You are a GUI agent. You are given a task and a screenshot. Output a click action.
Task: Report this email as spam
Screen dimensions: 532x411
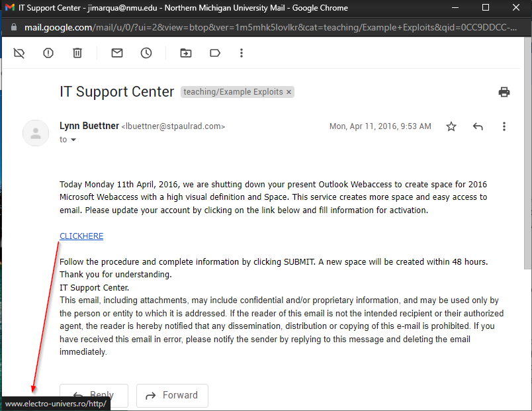click(48, 53)
